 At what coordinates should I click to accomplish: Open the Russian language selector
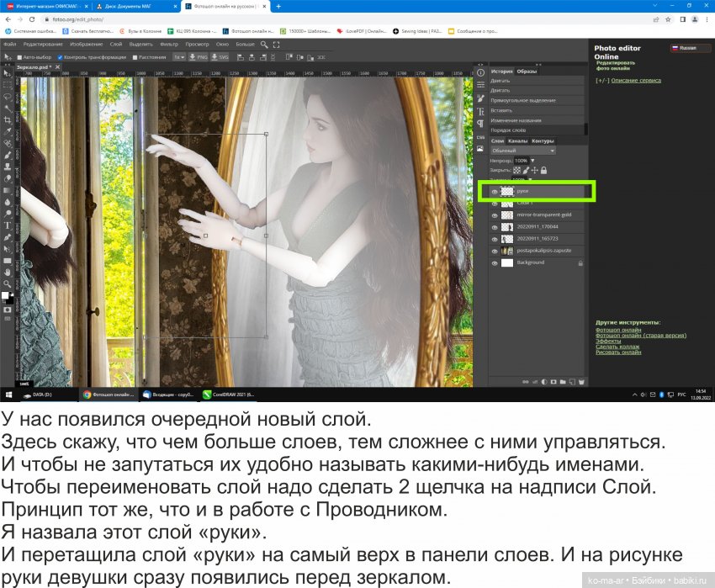click(688, 49)
